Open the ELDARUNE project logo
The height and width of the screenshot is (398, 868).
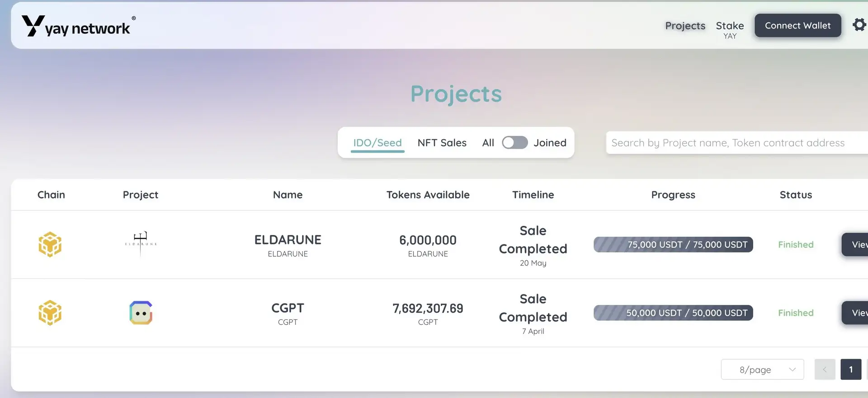click(x=141, y=244)
